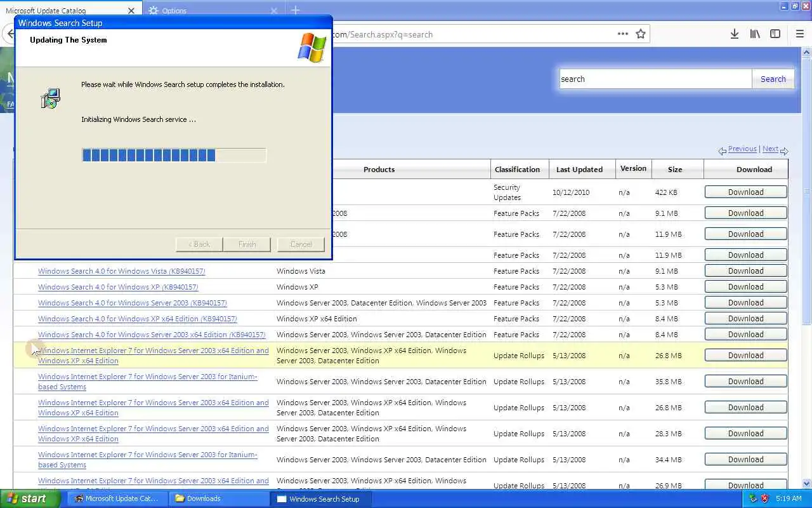Click the page vertical scrollbar down arrow
This screenshot has height=508, width=812.
(807, 484)
